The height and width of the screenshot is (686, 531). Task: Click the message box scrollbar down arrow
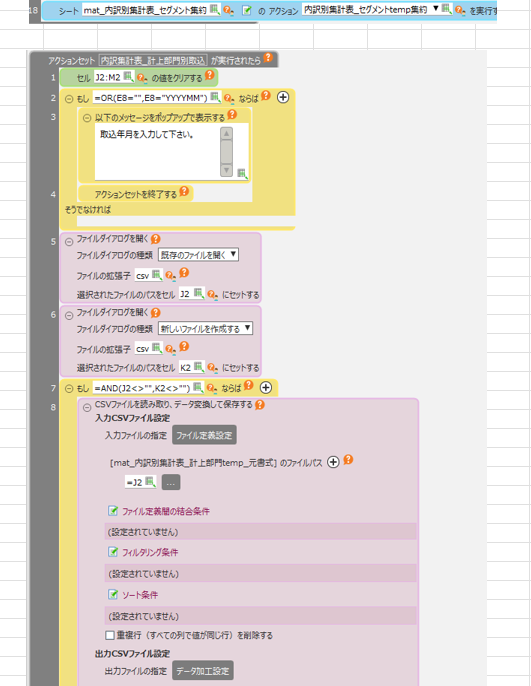226,170
